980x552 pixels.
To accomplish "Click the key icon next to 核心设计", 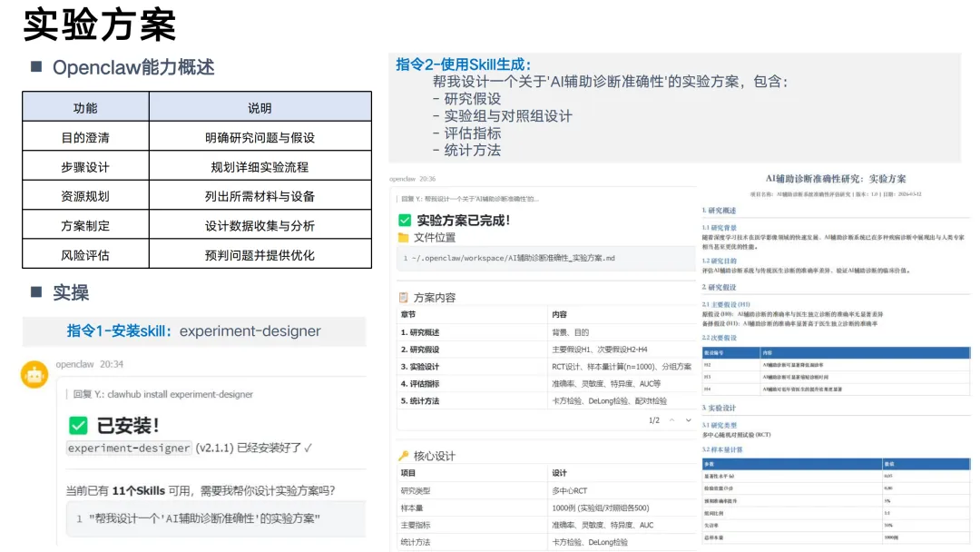I will tap(403, 456).
